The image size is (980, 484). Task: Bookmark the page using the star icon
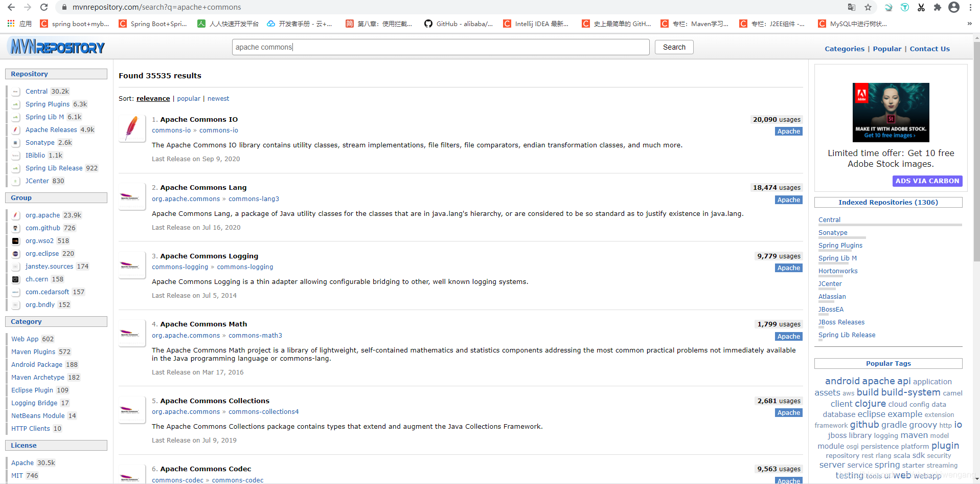click(868, 7)
